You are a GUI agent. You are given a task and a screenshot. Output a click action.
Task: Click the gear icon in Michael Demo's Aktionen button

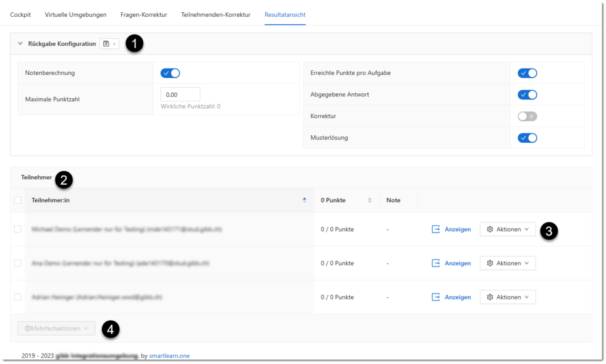[x=491, y=229]
